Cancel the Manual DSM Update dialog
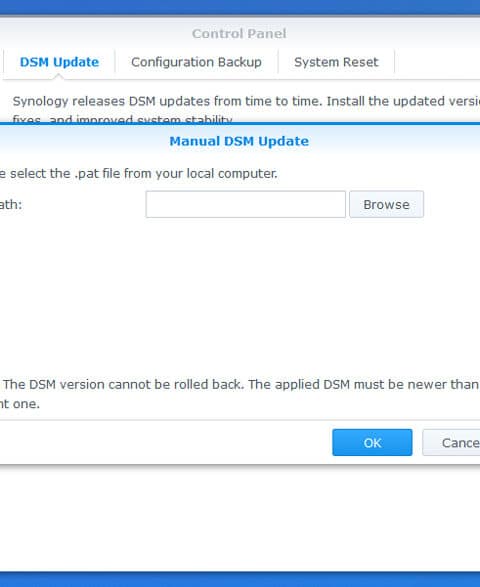This screenshot has width=480, height=587. tap(451, 442)
